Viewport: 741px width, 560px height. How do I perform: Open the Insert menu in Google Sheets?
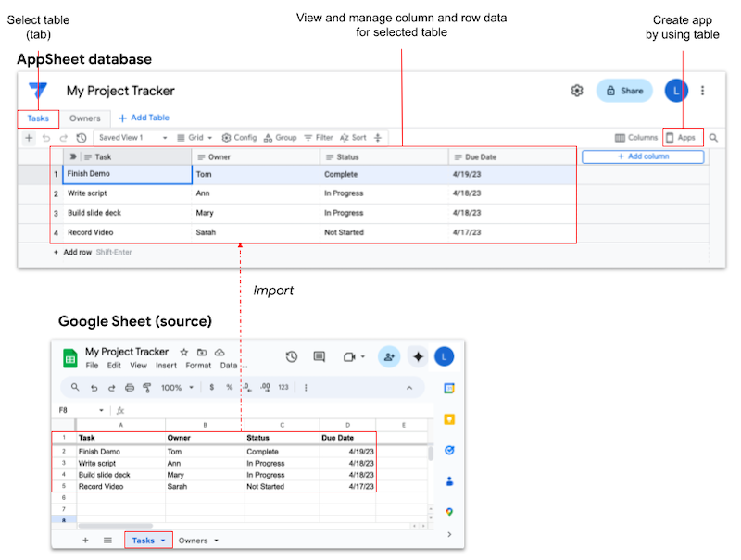[166, 366]
